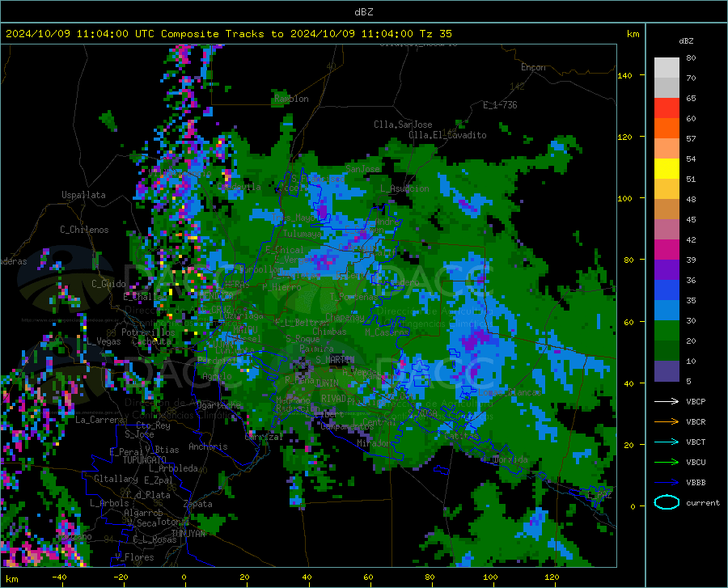The image size is (728, 588).
Task: Pick the dark green 10-20 dBZ swatch
Action: pyautogui.click(x=667, y=351)
